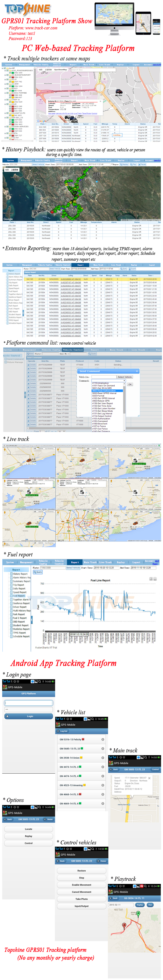Open Schedule Report in the Fuel report tree
This screenshot has height=980, width=163.
[x=21, y=636]
